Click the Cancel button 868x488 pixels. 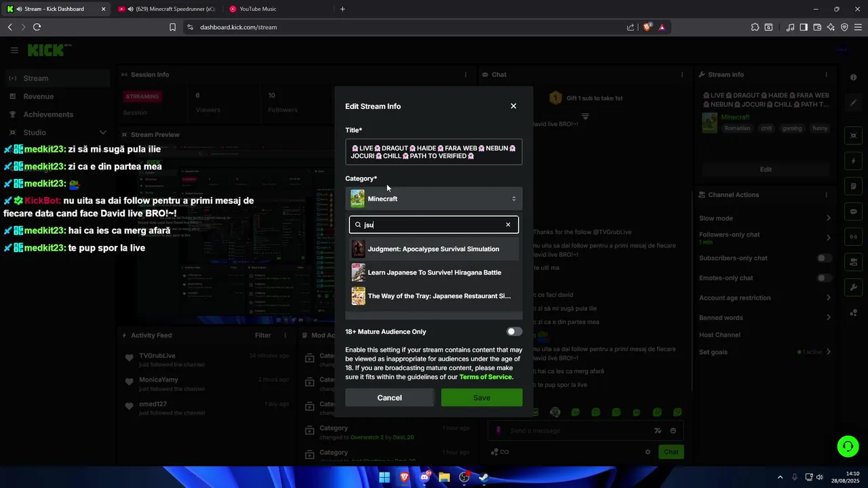point(389,398)
